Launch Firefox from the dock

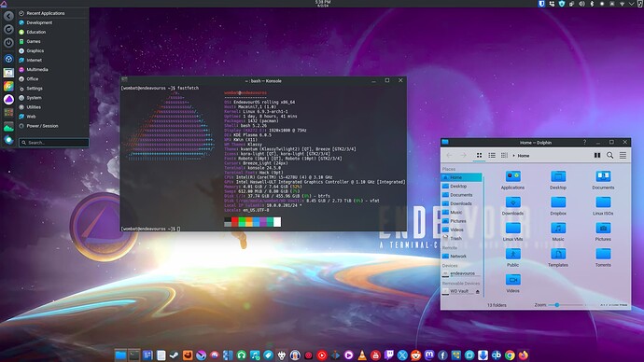[x=524, y=355]
